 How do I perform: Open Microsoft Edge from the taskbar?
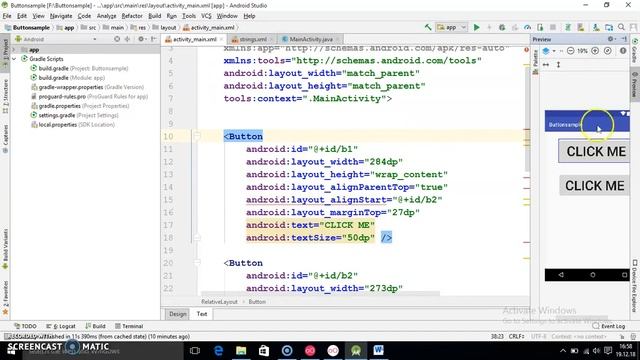tap(218, 351)
